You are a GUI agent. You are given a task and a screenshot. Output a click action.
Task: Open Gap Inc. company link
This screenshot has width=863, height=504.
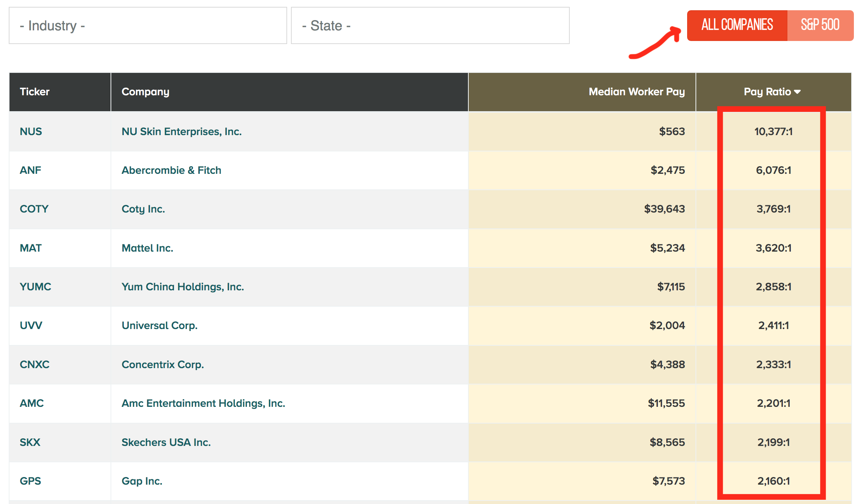coord(142,481)
